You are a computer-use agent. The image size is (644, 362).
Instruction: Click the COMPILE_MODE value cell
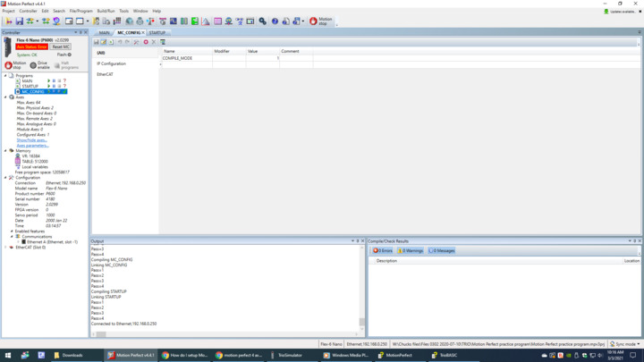[x=262, y=58]
